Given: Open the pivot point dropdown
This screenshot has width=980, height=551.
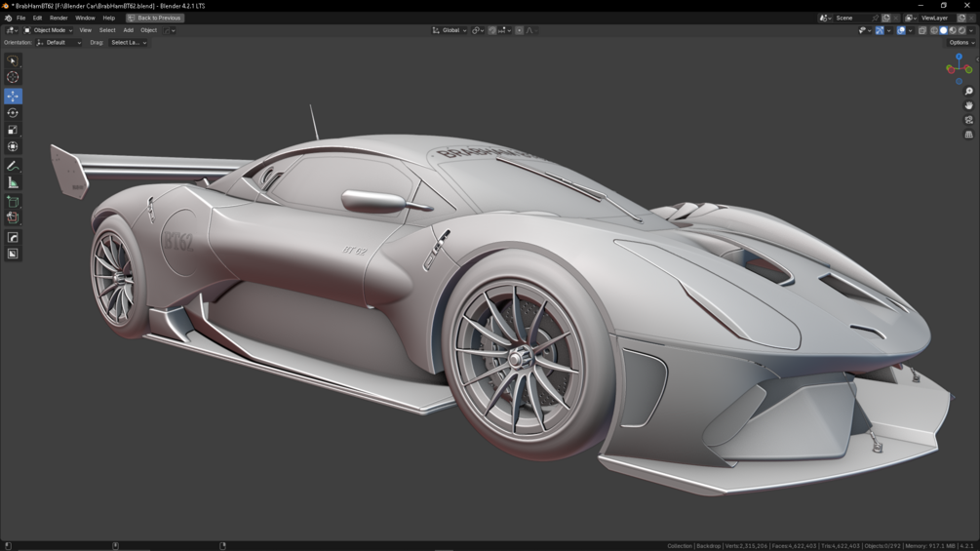Looking at the screenshot, I should 478,30.
